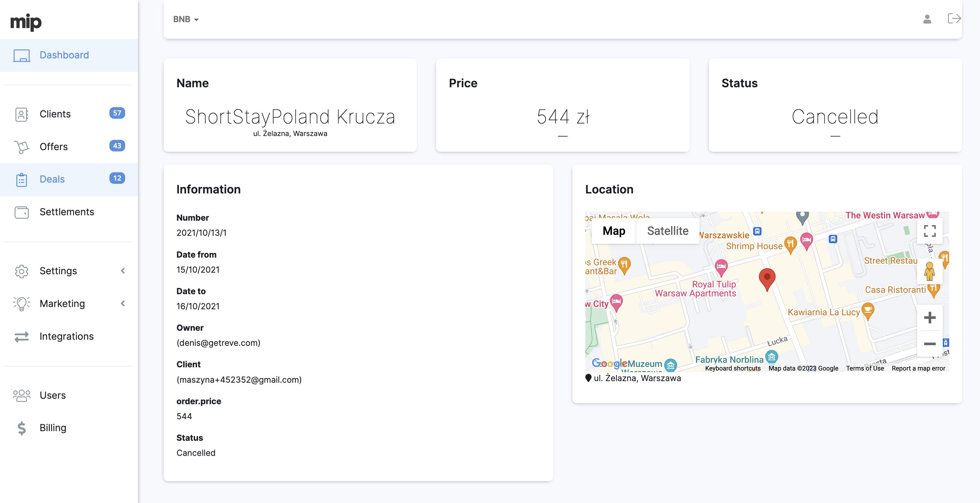The height and width of the screenshot is (503, 980).
Task: Open map Terms of Use link
Action: click(x=864, y=368)
